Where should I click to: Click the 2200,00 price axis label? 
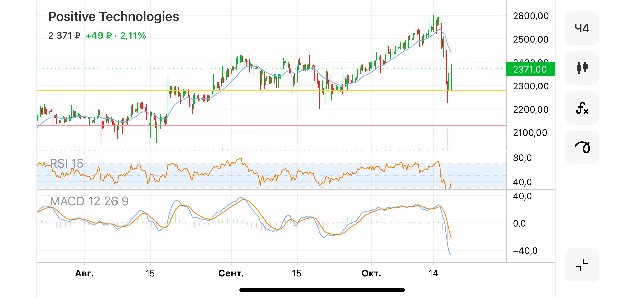click(x=531, y=110)
